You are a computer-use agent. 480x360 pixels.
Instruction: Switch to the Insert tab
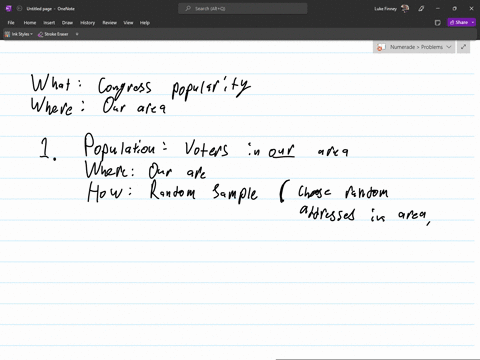coord(49,23)
